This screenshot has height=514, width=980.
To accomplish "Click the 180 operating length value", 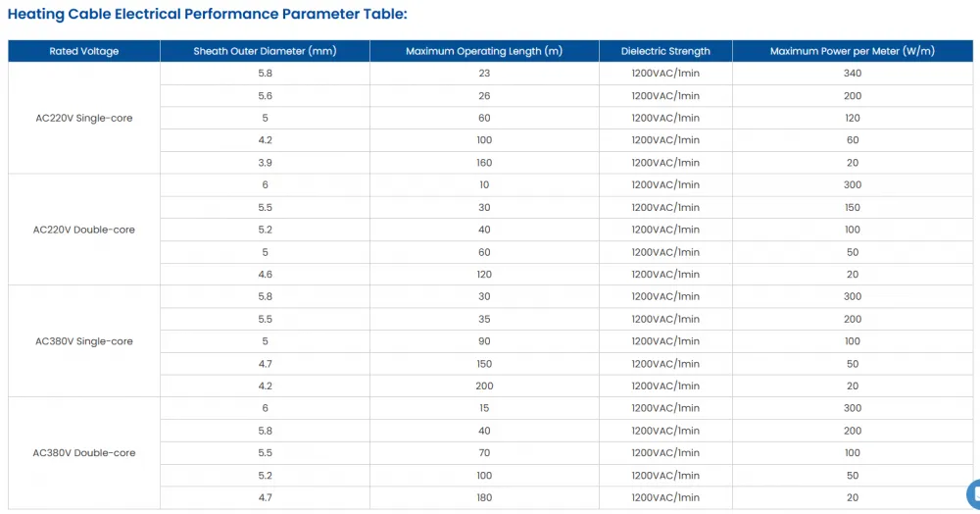I will point(484,497).
